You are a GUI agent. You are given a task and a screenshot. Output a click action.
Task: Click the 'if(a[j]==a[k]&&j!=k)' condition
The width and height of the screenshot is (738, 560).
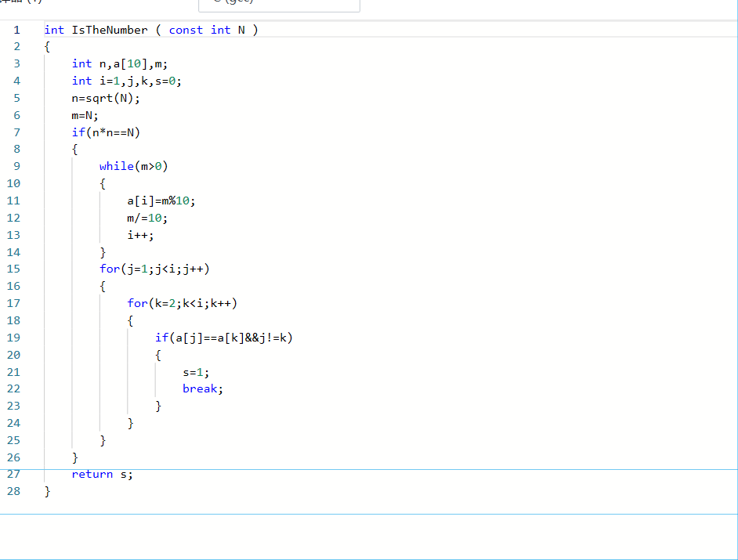pos(224,338)
